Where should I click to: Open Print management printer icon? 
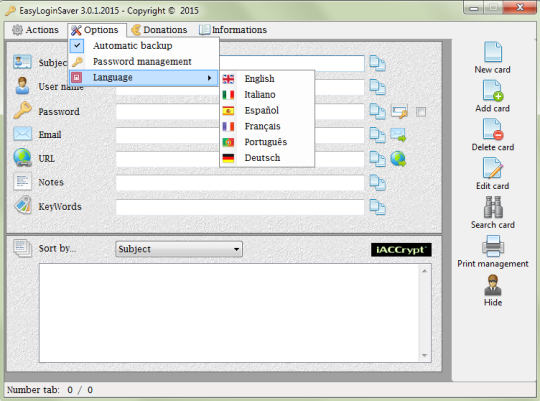tap(493, 246)
